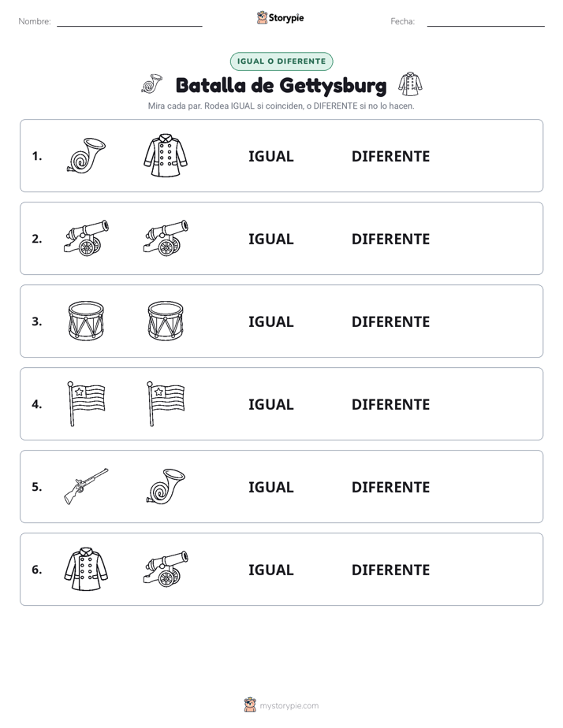Click the Fecha input line
The image size is (563, 728).
point(486,22)
